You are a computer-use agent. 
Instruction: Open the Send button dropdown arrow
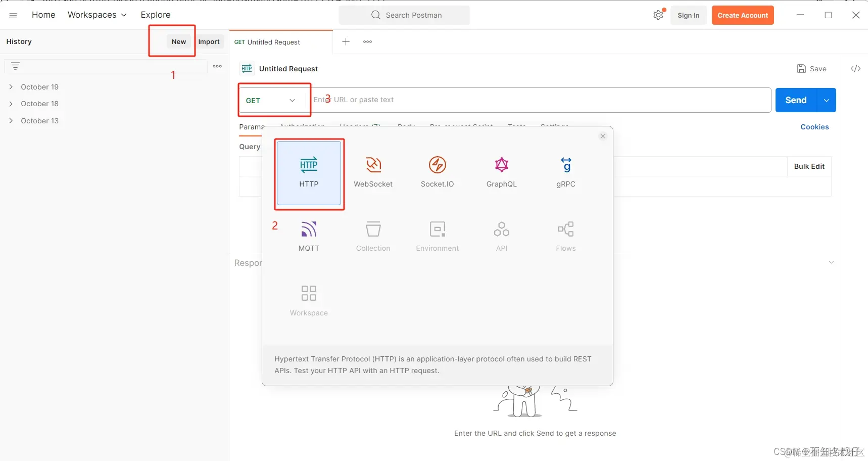click(x=827, y=100)
